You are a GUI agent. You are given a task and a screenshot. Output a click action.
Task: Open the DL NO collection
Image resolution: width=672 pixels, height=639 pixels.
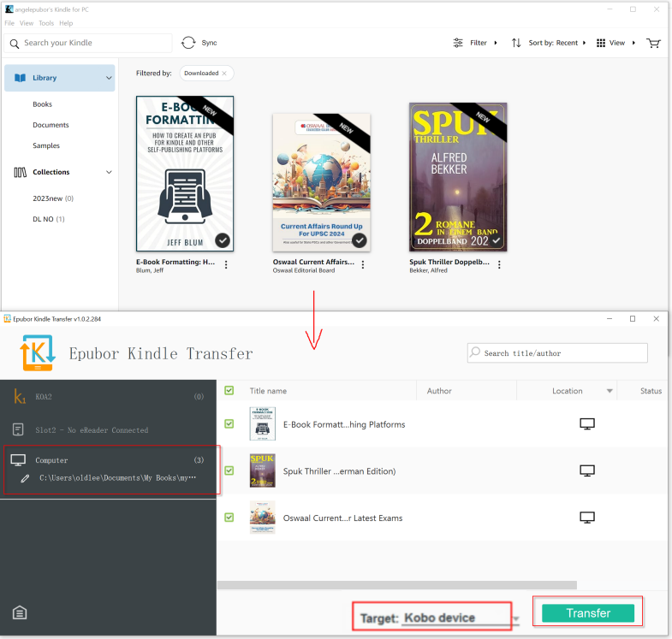click(x=49, y=219)
